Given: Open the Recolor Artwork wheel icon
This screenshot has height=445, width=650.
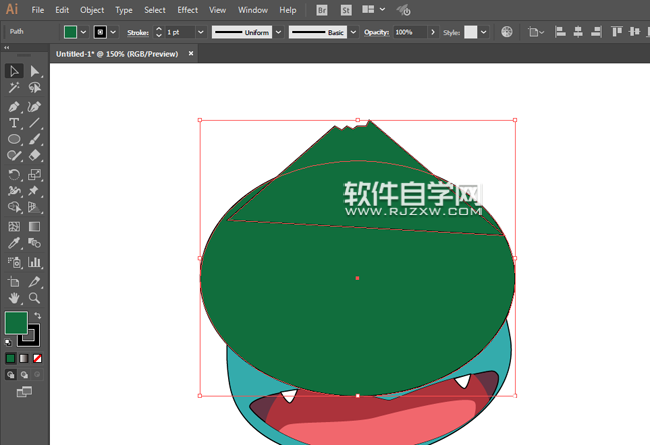Looking at the screenshot, I should (x=507, y=32).
